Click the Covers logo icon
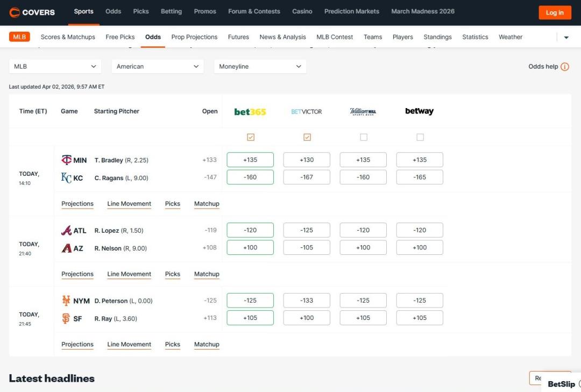581x392 pixels. coord(15,12)
